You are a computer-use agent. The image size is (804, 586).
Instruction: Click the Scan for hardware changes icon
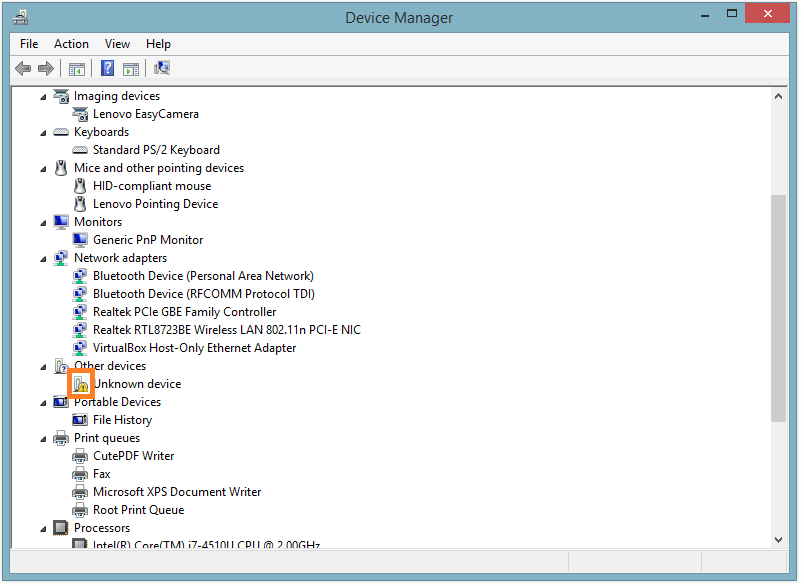(x=162, y=68)
